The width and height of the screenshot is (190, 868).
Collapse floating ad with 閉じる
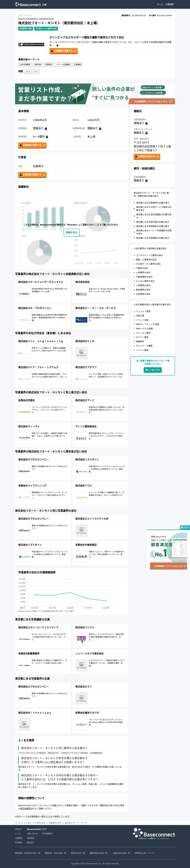pos(185,527)
